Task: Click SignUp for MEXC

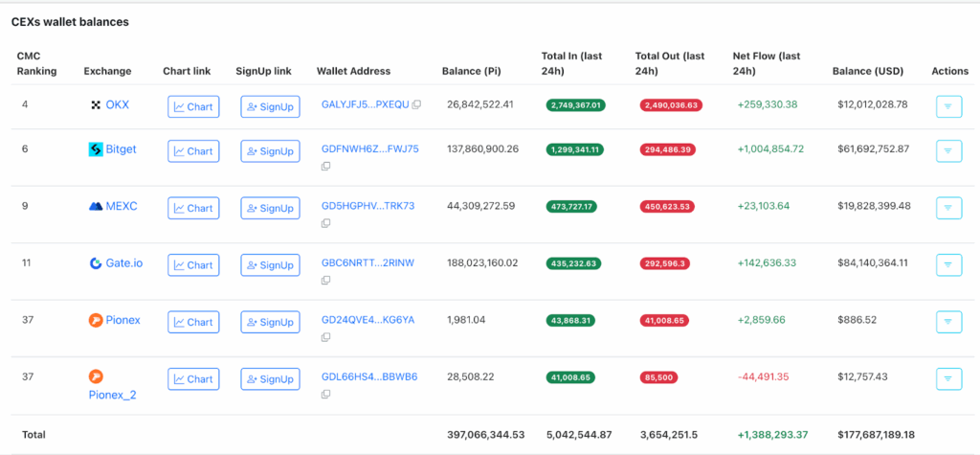Action: (x=270, y=208)
